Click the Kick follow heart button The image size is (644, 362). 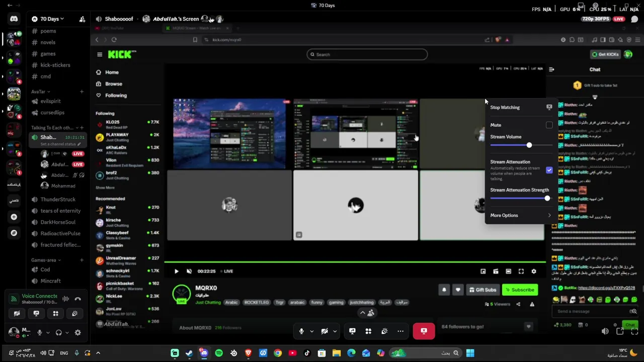pos(458,290)
